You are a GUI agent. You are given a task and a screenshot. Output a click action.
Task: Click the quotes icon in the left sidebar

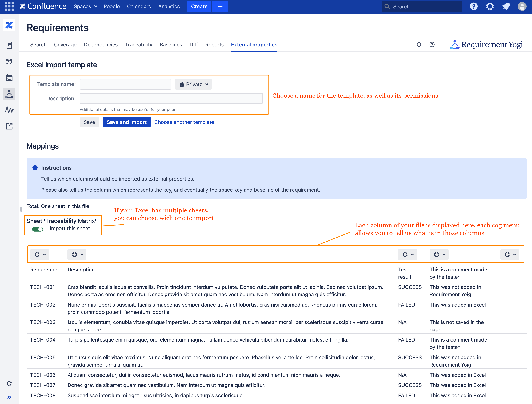coord(9,62)
